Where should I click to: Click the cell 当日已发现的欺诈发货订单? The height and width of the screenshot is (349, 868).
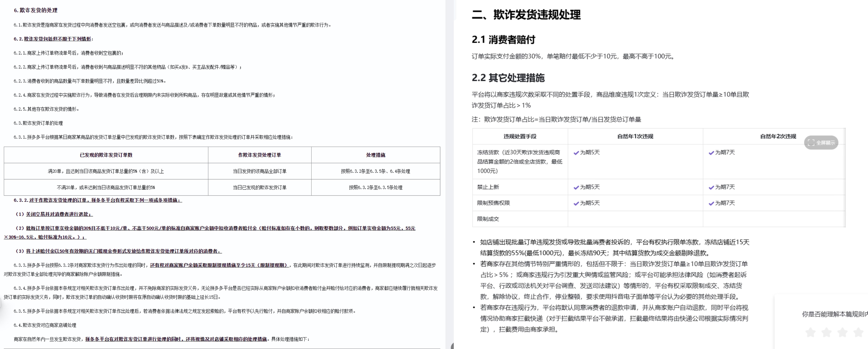click(x=260, y=187)
